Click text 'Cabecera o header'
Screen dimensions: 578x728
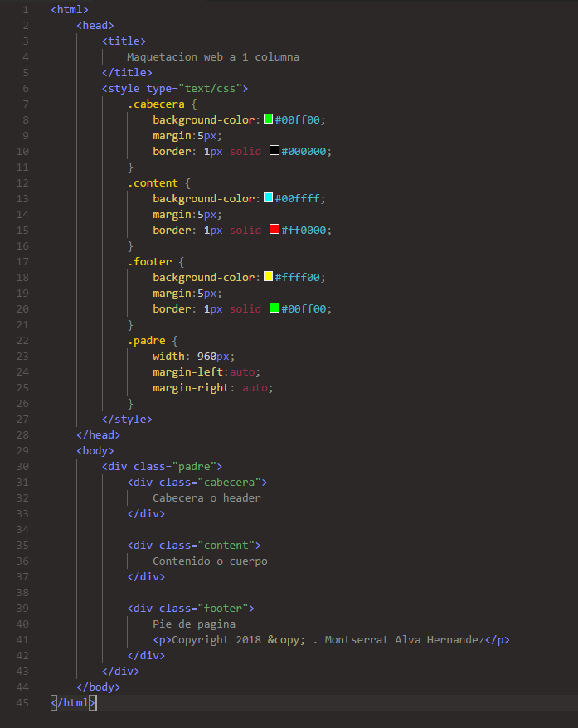click(207, 498)
